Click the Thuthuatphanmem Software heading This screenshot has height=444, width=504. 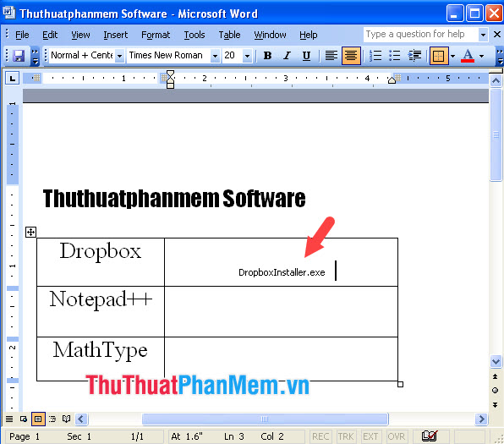click(174, 199)
